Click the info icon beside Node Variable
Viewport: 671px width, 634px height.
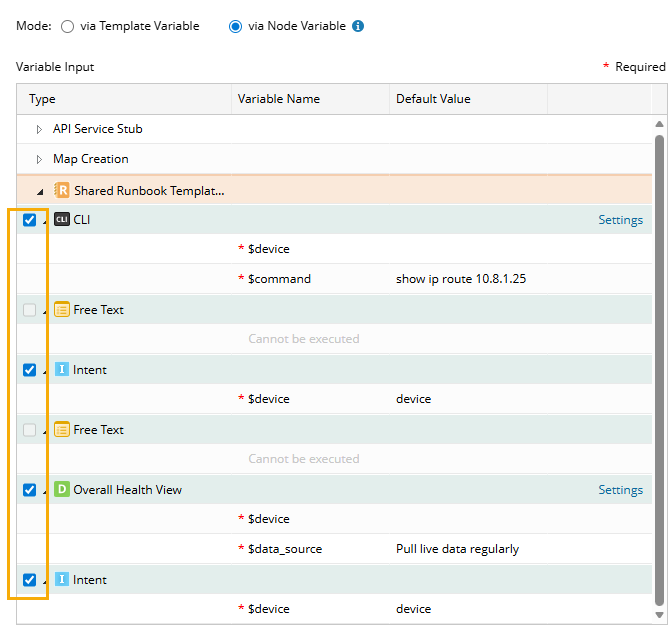tap(358, 26)
